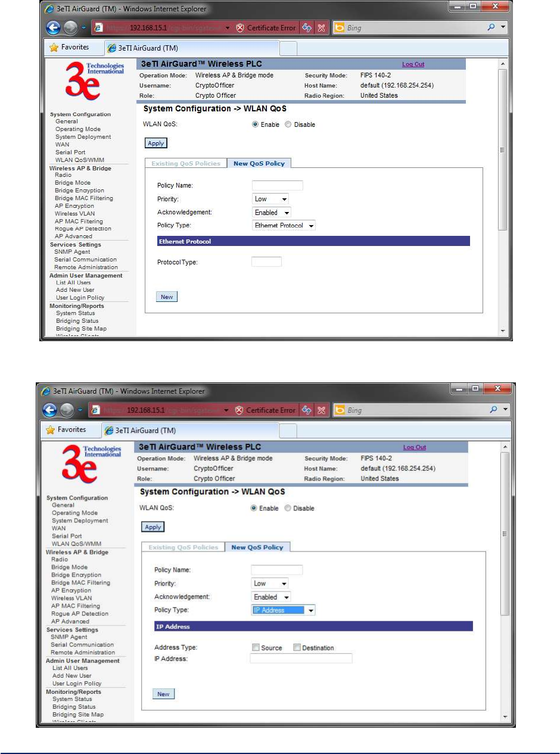
Task: Open Favorites star in IP Address window
Action: pos(50,429)
